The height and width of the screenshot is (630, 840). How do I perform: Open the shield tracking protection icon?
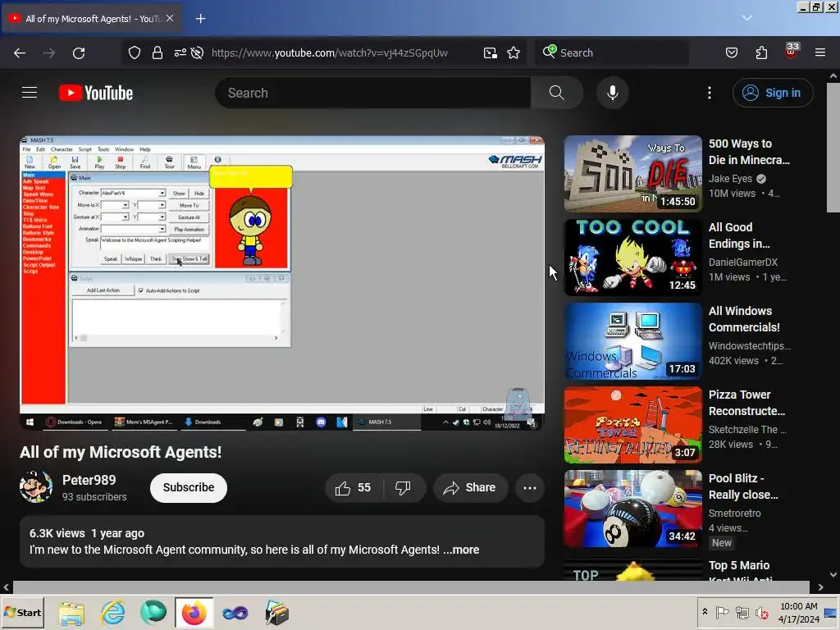pos(135,52)
